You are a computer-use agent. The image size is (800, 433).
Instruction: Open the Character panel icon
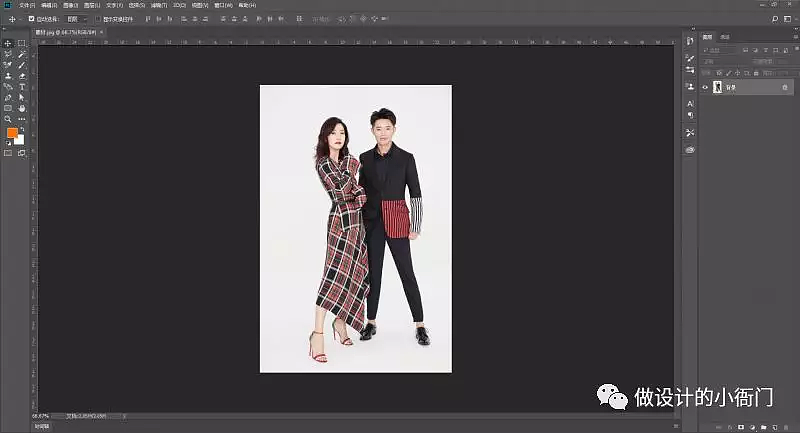coord(690,104)
